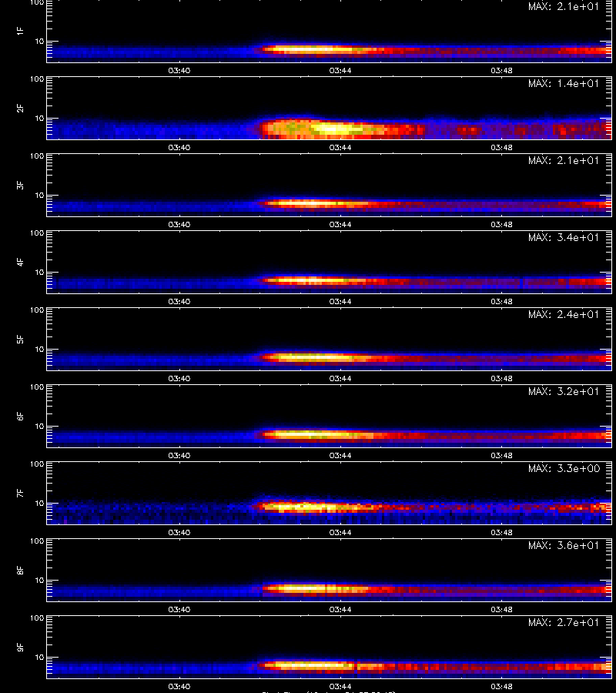Click the '2F' panel axis label

click(20, 109)
